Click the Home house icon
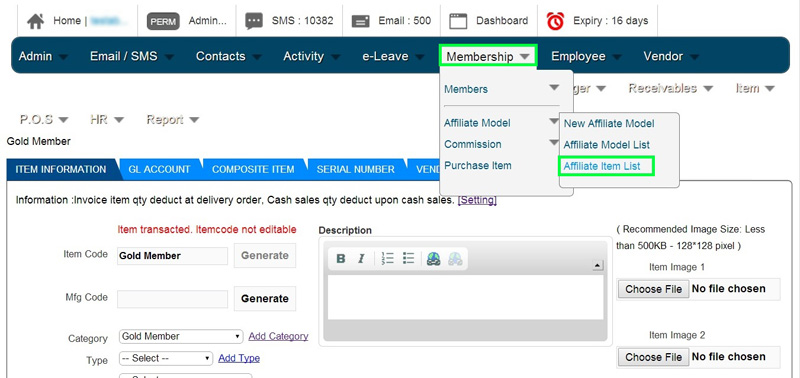 pos(35,21)
